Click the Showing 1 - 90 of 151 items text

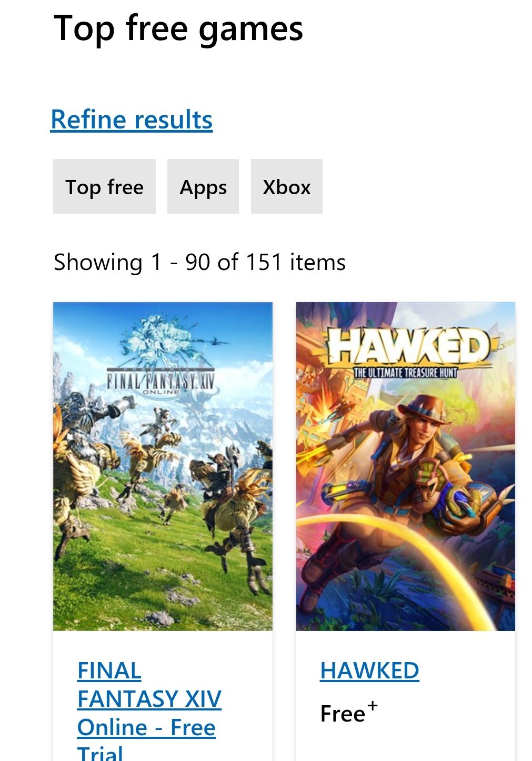(x=199, y=262)
